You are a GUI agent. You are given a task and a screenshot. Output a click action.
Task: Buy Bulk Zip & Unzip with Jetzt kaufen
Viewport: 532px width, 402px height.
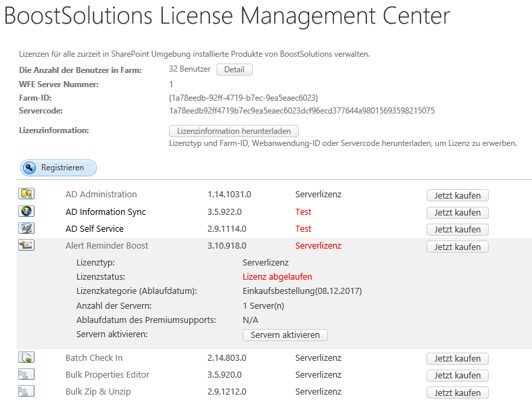(x=458, y=393)
